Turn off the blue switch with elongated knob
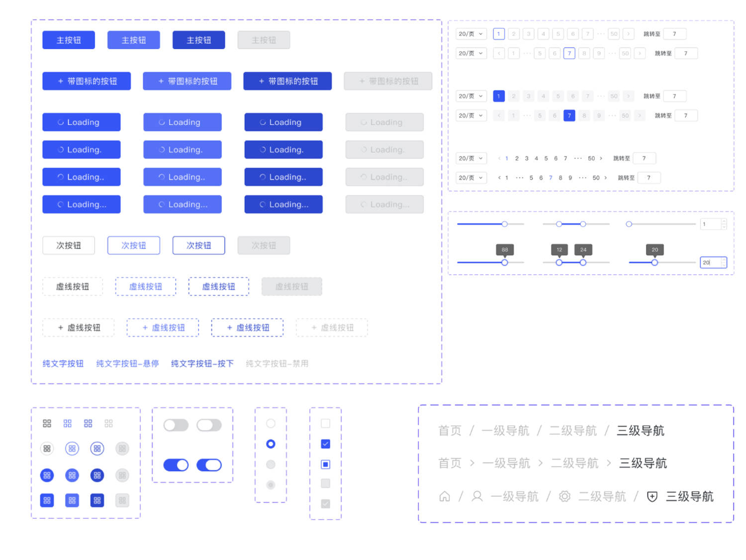This screenshot has height=560, width=746. (209, 465)
